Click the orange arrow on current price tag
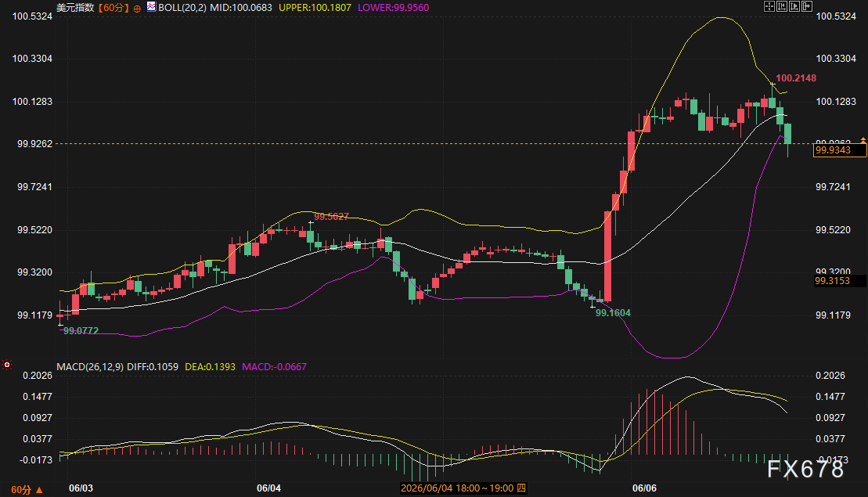This screenshot has height=497, width=868. coord(863,141)
